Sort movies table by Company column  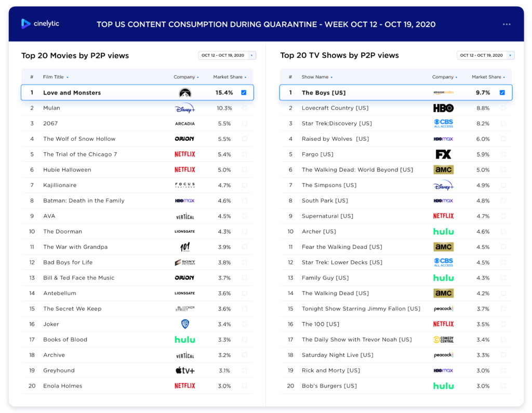[187, 77]
